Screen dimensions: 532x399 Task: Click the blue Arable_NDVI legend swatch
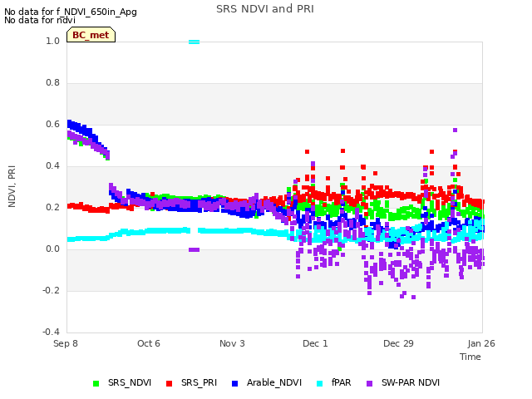coord(234,383)
